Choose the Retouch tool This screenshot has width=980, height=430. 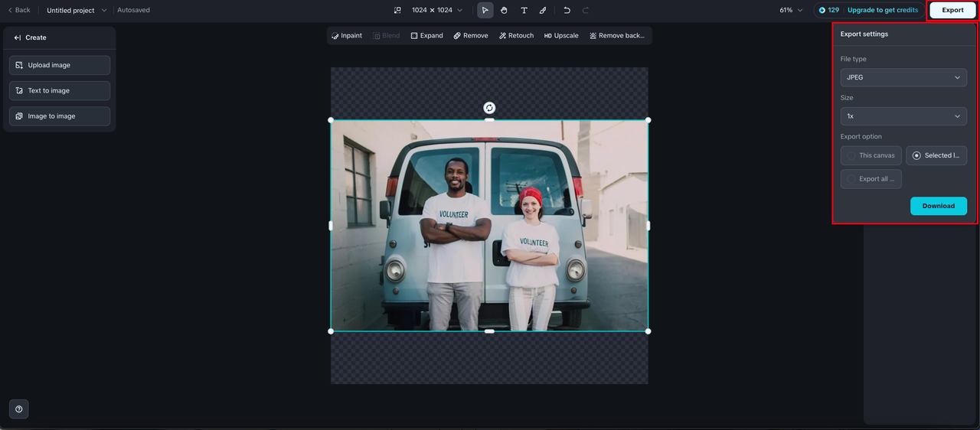tap(516, 36)
